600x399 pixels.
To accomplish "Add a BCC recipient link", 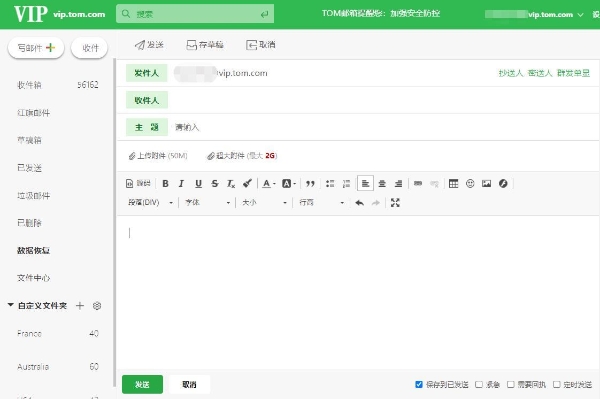I will coord(540,73).
